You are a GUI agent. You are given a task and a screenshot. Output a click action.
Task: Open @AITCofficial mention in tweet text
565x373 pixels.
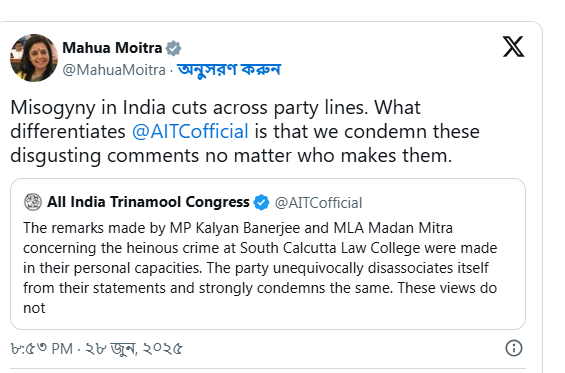click(190, 131)
